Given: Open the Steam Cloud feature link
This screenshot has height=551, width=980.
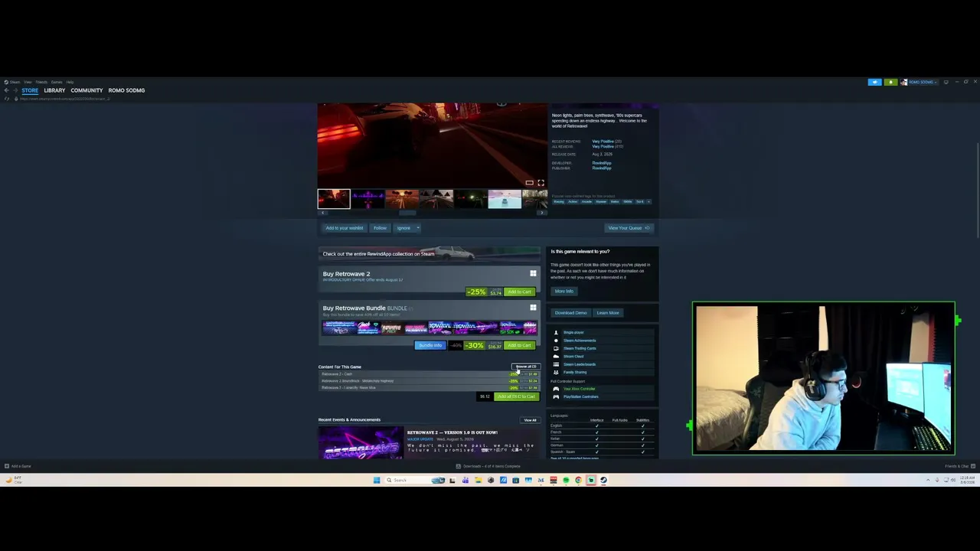Looking at the screenshot, I should click(x=573, y=357).
